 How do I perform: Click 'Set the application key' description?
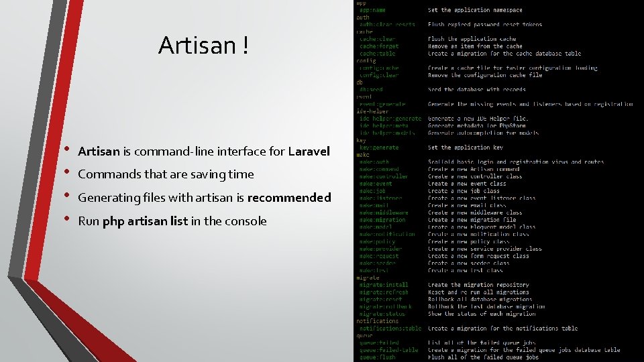point(466,147)
